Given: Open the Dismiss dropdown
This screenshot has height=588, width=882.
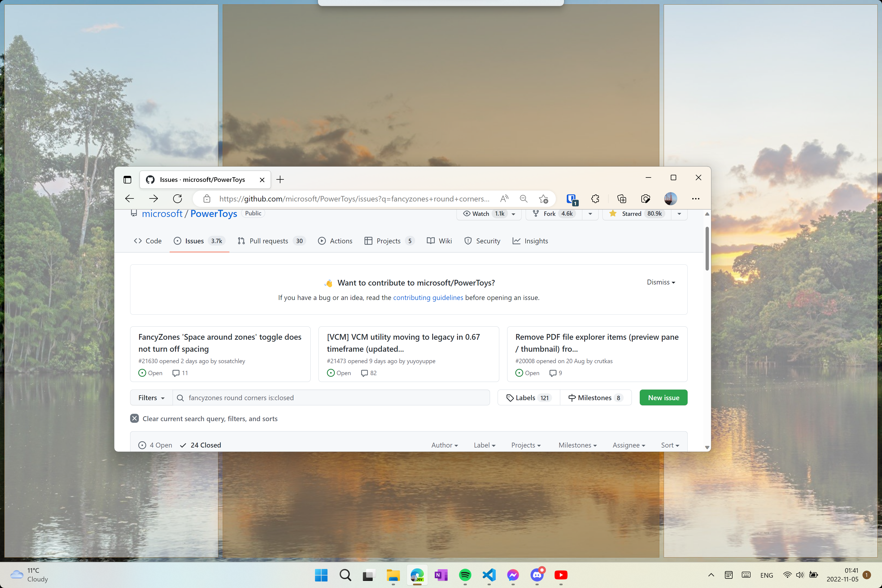Looking at the screenshot, I should (661, 282).
